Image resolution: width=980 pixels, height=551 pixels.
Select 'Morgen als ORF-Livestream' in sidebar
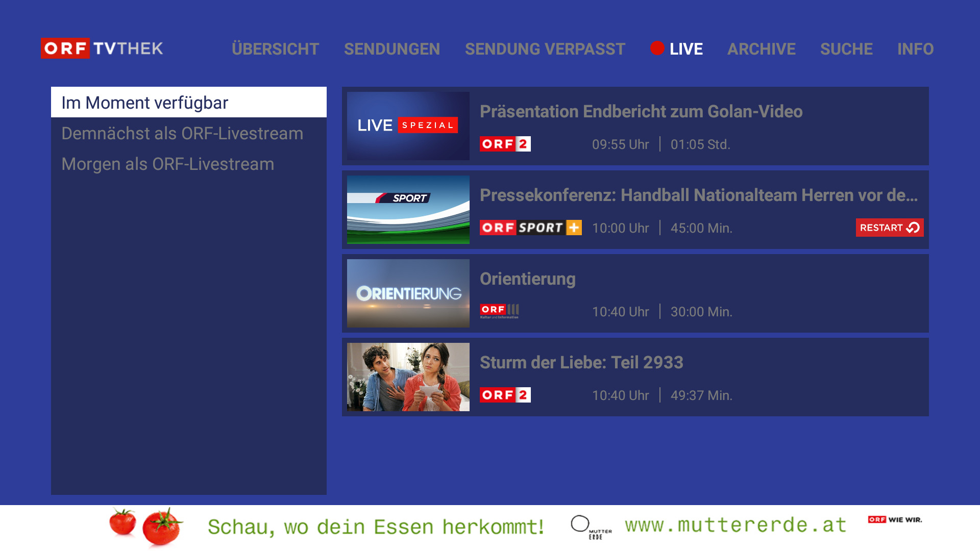tap(167, 164)
